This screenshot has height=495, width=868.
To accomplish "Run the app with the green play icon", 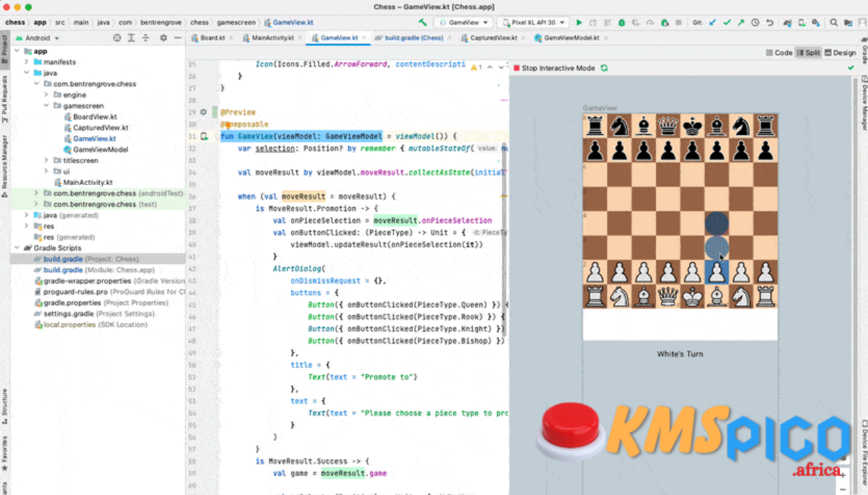I will coord(579,22).
